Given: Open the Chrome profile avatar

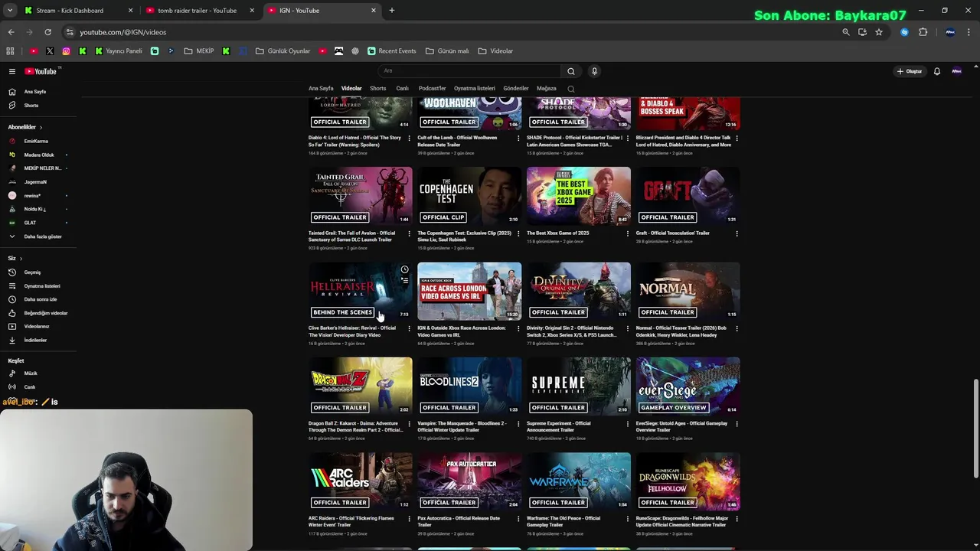Looking at the screenshot, I should [x=950, y=32].
